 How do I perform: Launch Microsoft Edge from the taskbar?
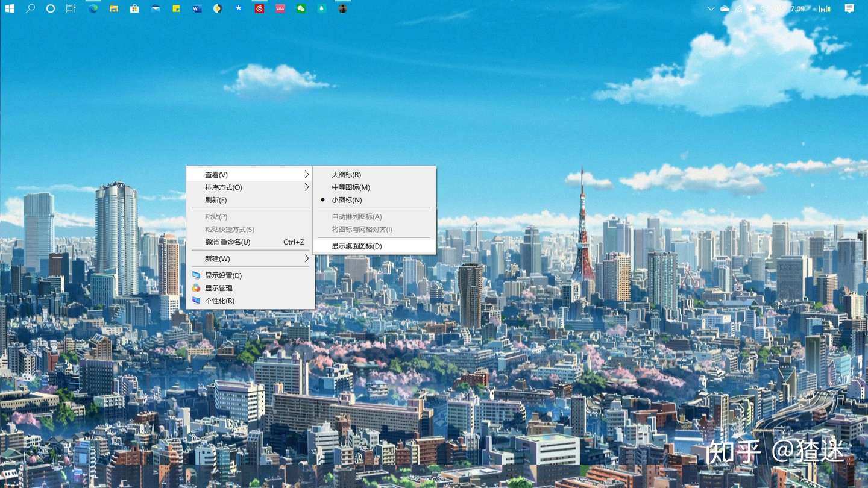[x=93, y=8]
